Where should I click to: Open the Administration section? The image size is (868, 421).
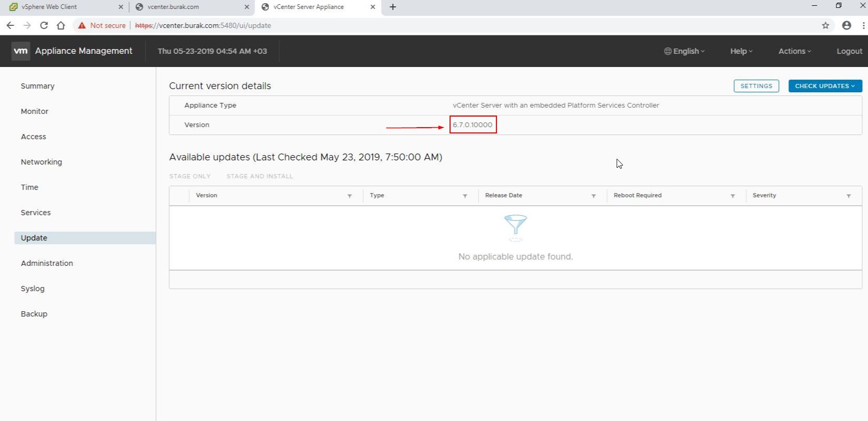[x=47, y=263]
